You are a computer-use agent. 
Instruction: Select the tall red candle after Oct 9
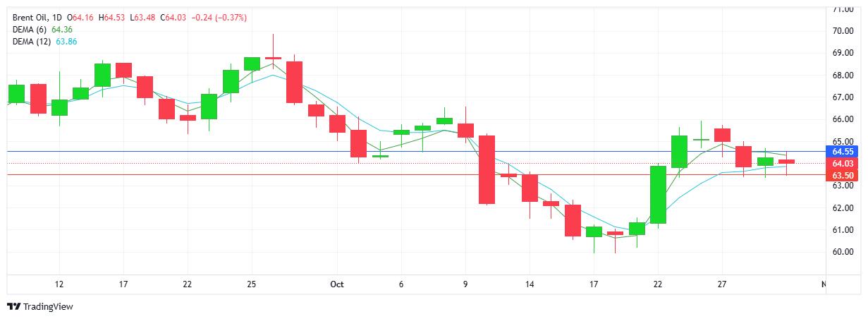(x=487, y=169)
